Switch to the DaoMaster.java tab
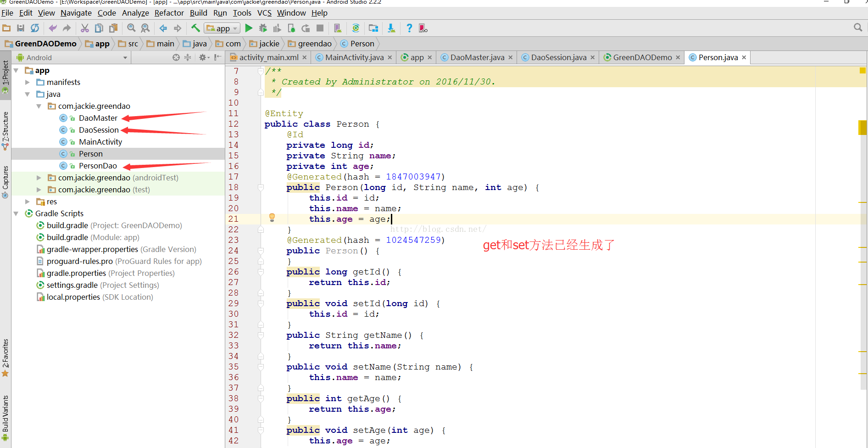This screenshot has height=448, width=868. 477,57
